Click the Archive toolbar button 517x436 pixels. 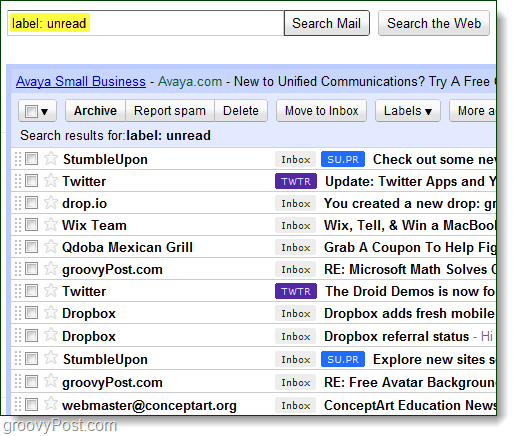tap(95, 111)
